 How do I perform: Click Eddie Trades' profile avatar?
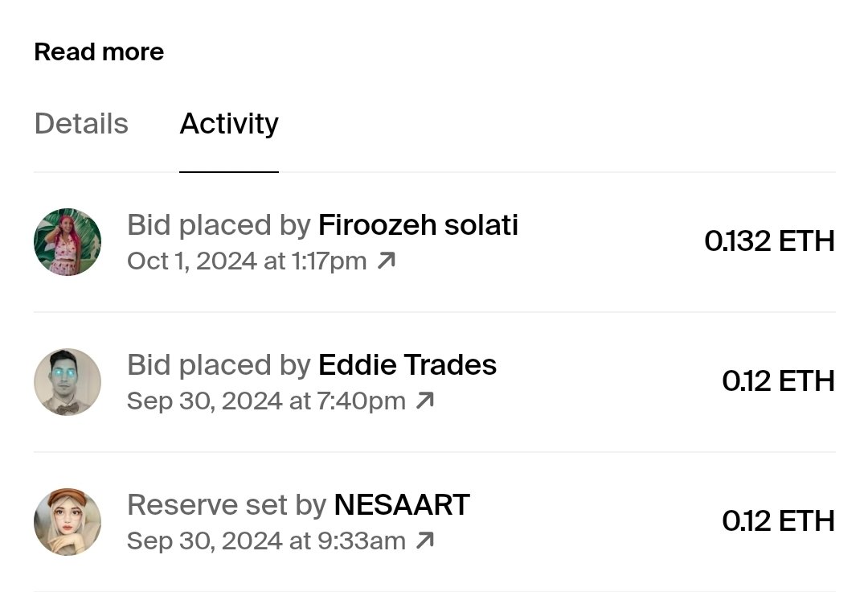tap(68, 382)
